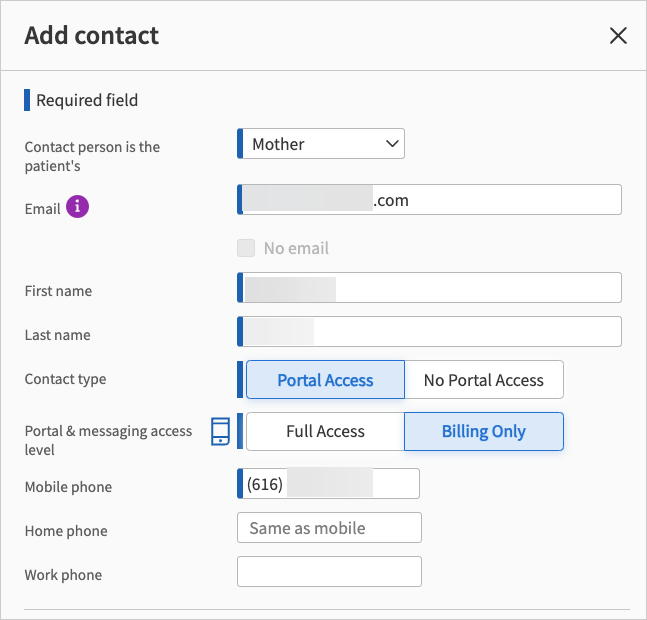Select Billing Only access level

484,432
